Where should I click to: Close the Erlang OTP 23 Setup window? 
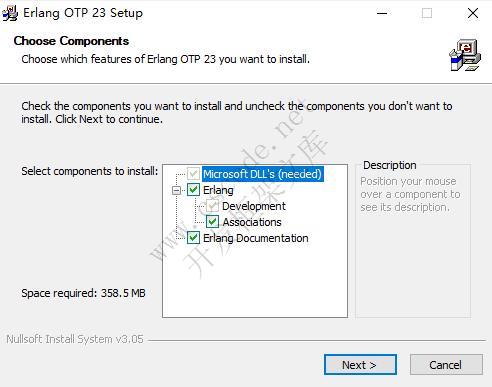[473, 13]
